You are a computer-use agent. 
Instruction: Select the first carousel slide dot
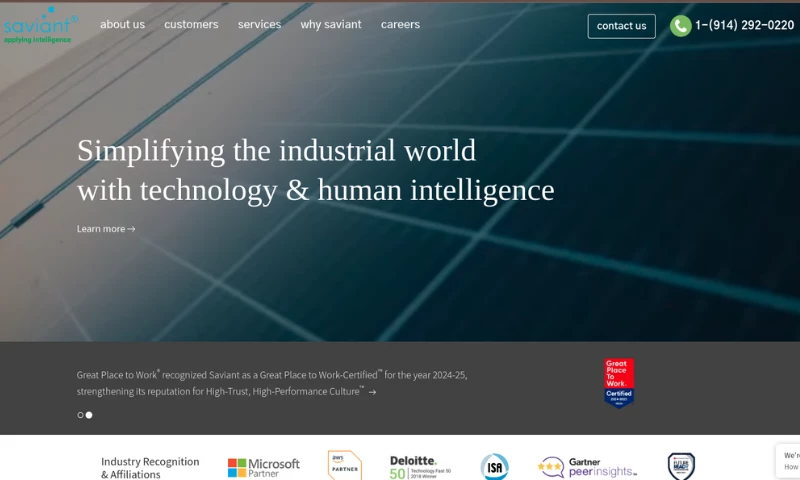[80, 415]
